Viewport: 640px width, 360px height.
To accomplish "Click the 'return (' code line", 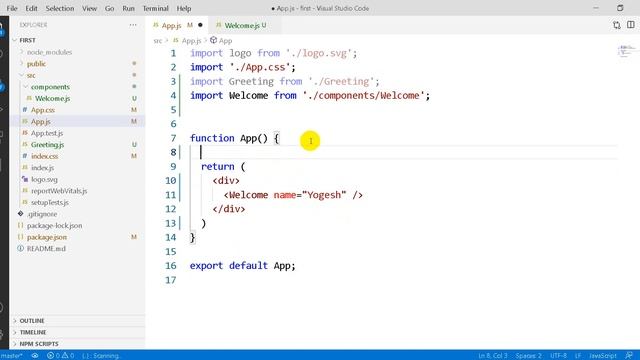I will click(223, 167).
